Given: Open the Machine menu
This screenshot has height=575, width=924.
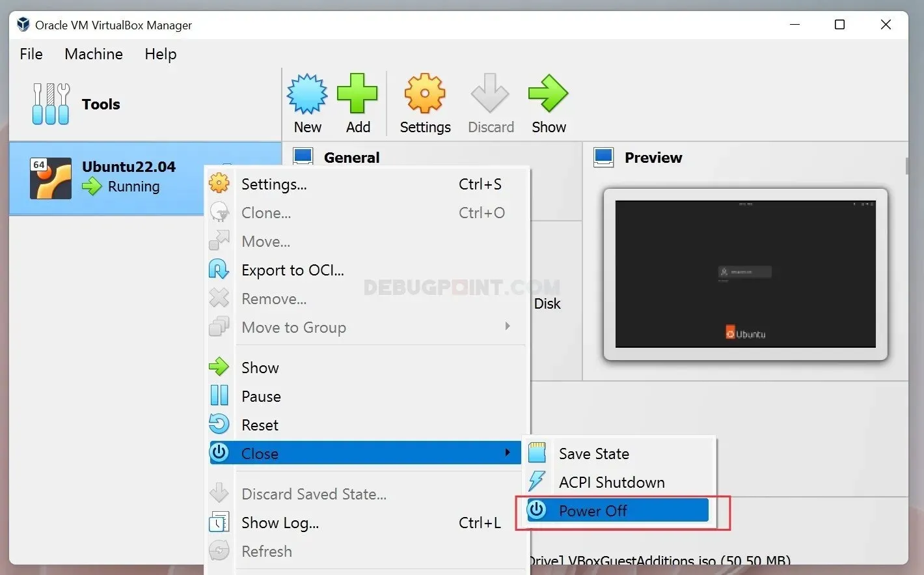Looking at the screenshot, I should pyautogui.click(x=94, y=54).
